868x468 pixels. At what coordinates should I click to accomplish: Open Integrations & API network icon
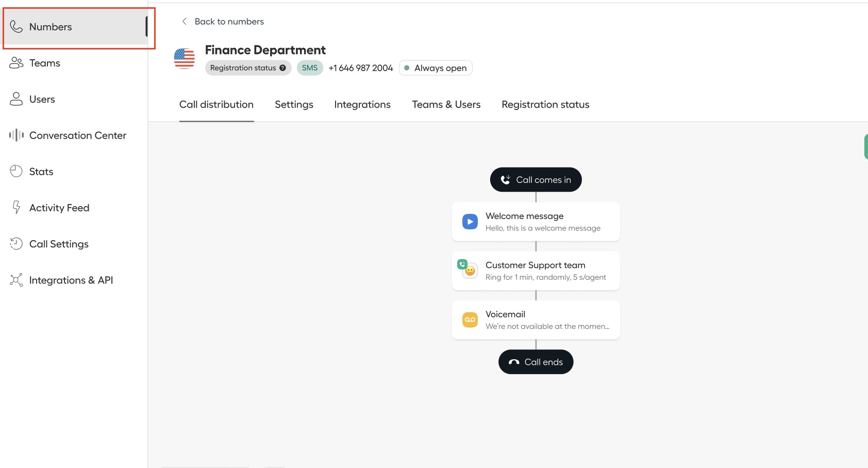[x=16, y=280]
